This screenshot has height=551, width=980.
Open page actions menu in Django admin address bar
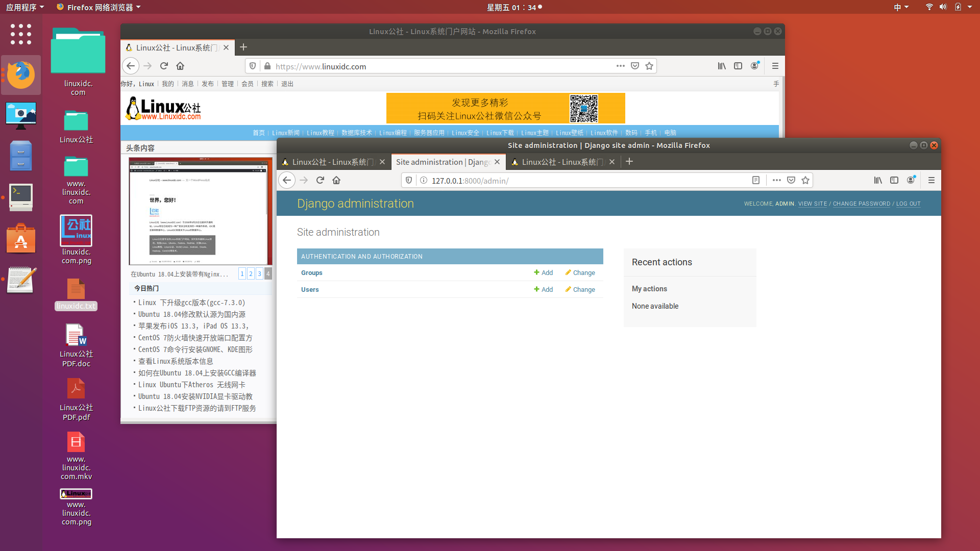coord(777,180)
